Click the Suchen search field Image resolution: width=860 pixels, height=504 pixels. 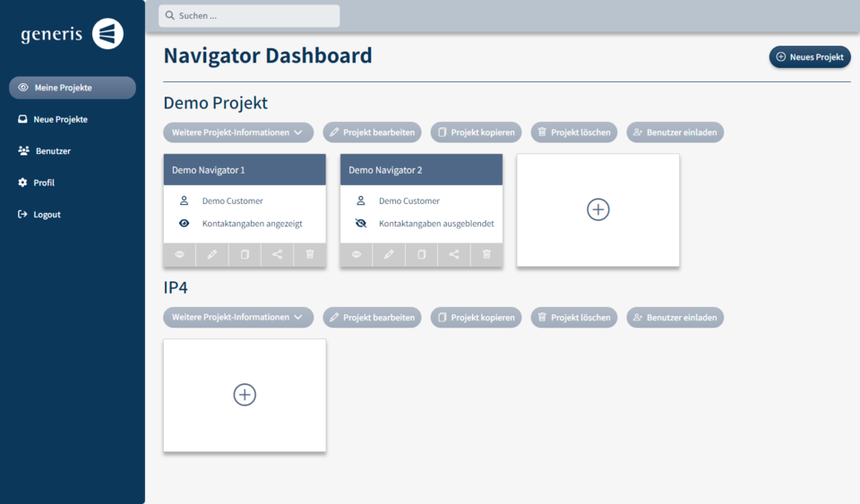pyautogui.click(x=249, y=16)
